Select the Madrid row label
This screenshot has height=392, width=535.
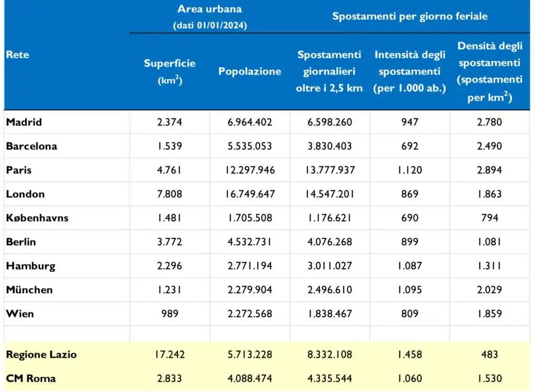point(24,122)
